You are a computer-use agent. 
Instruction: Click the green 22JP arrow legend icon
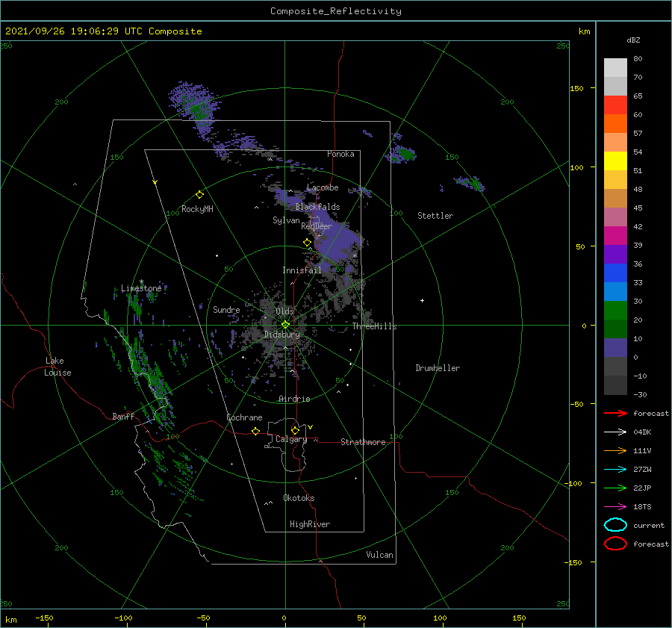click(x=615, y=488)
